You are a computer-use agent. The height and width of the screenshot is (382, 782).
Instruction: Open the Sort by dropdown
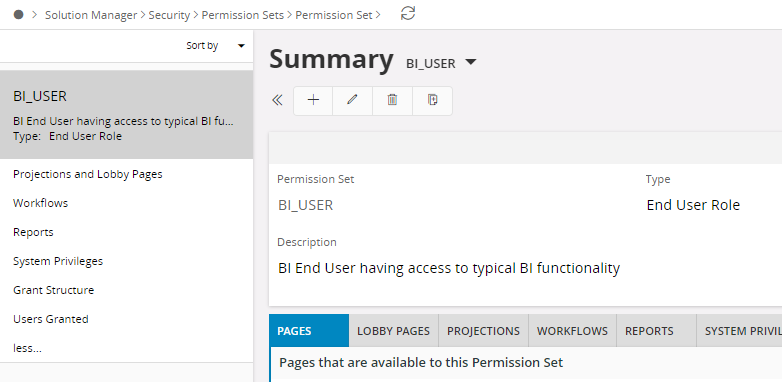coord(215,46)
